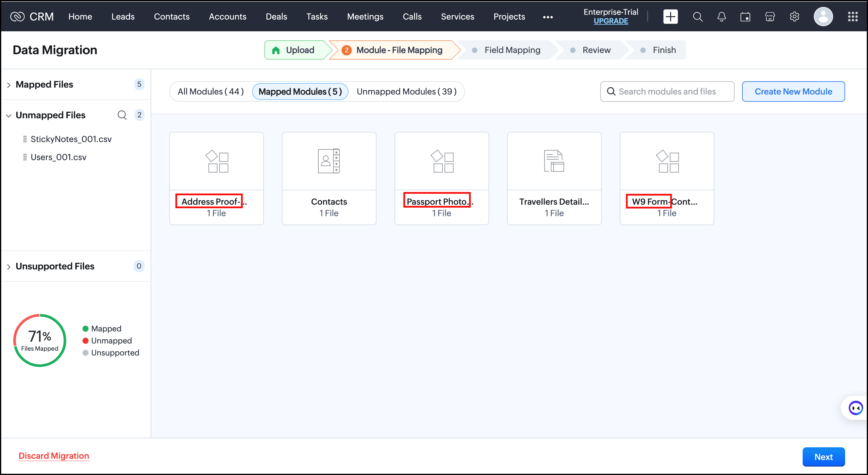Screen dimensions: 868x475
Task: Click the plus quick-create icon
Action: pos(670,17)
